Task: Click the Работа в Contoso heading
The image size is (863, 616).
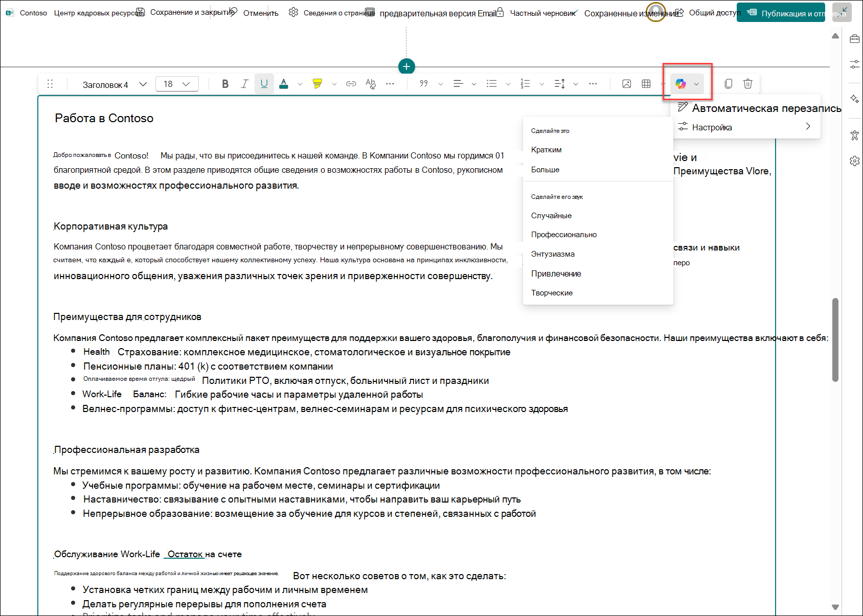Action: 104,118
